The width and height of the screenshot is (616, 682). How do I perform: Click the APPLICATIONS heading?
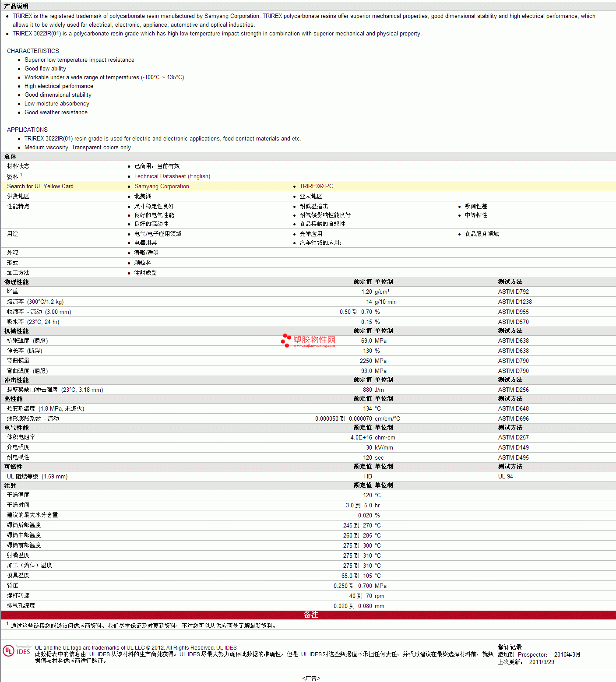(x=27, y=130)
